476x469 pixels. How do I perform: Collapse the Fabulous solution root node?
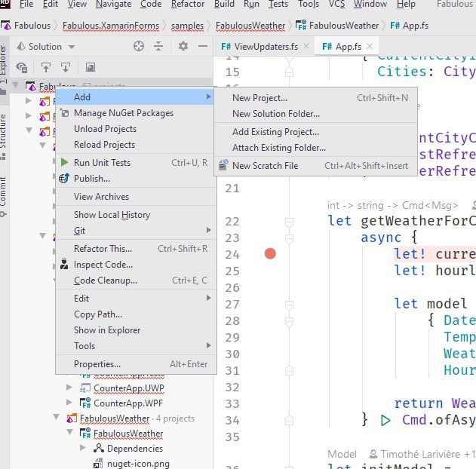(15, 85)
